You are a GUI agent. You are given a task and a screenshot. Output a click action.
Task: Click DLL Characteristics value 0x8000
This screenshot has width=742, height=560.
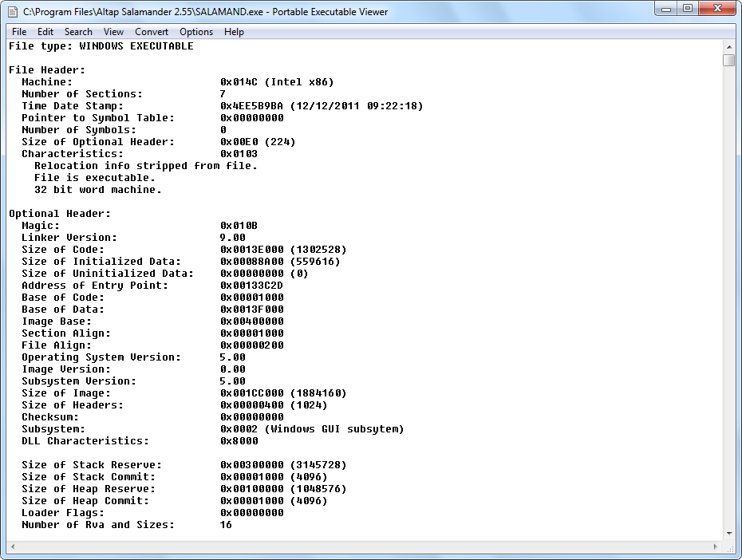point(239,441)
